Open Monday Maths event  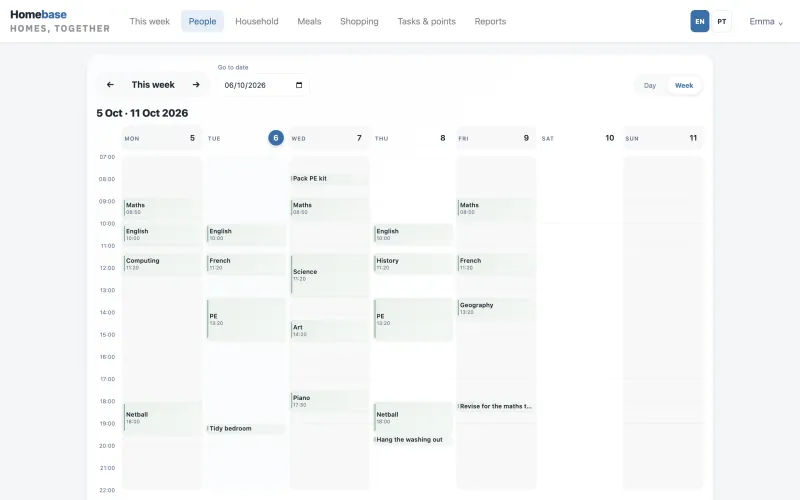[x=162, y=208]
